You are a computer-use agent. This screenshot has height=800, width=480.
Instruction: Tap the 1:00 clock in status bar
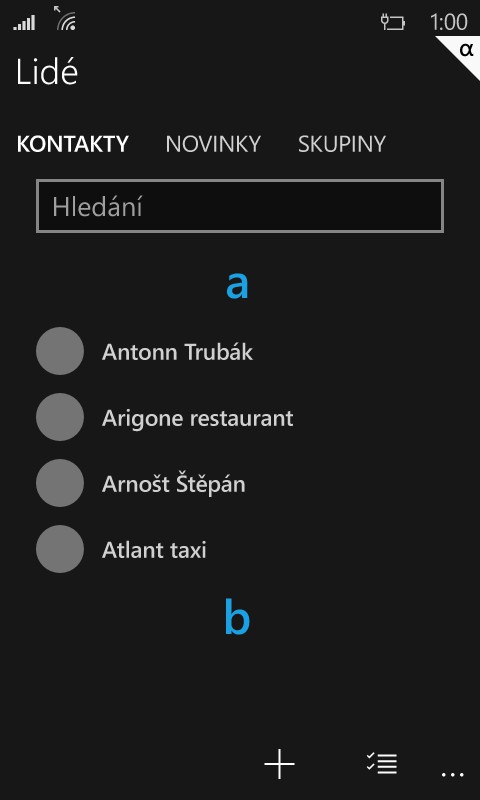pyautogui.click(x=448, y=22)
